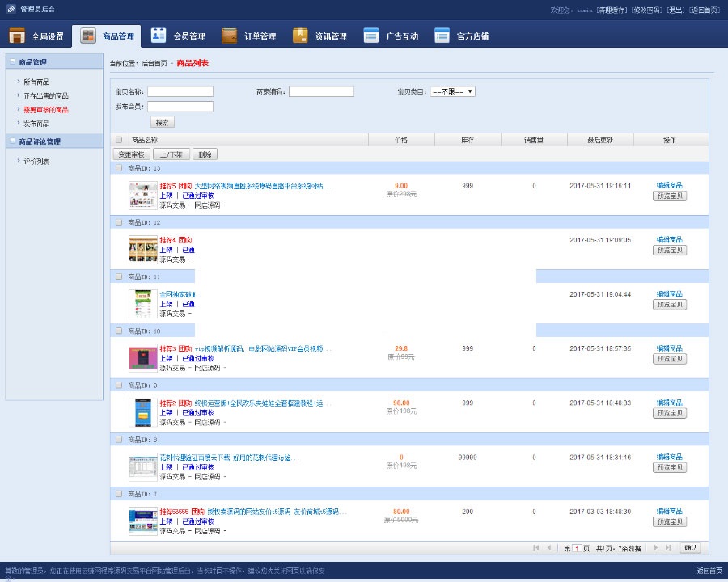Screen dimensions: 728x582
Task: Collapse the 商品评论管理 sidebar section
Action: click(x=12, y=141)
